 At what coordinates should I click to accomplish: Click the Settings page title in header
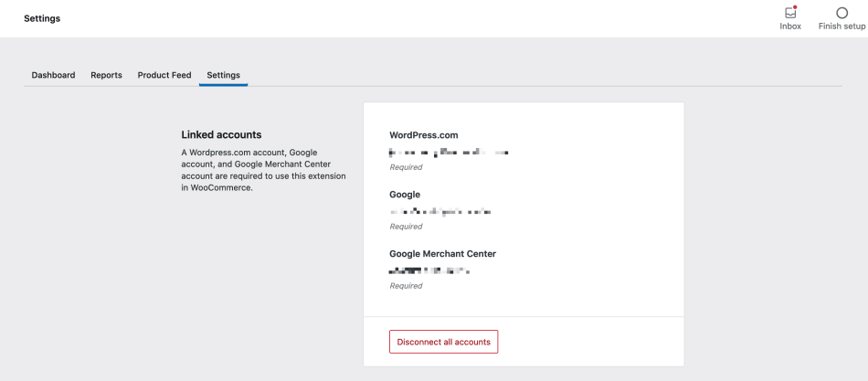(42, 18)
